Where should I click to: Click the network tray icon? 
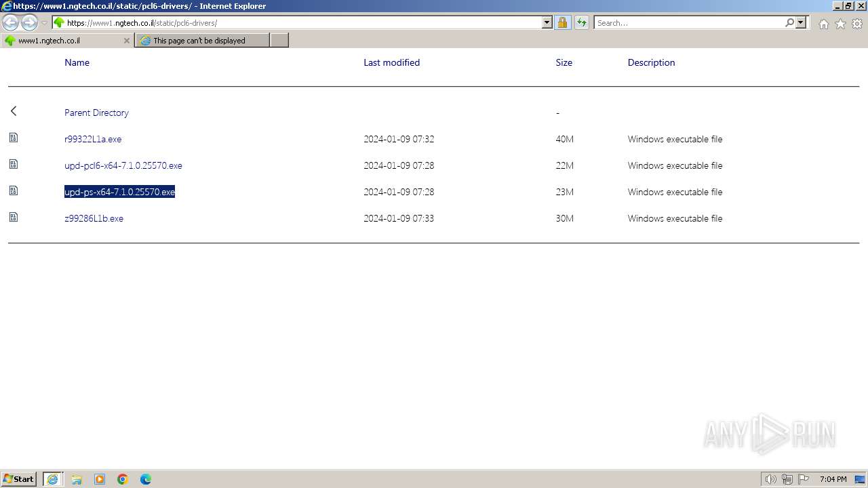click(787, 479)
